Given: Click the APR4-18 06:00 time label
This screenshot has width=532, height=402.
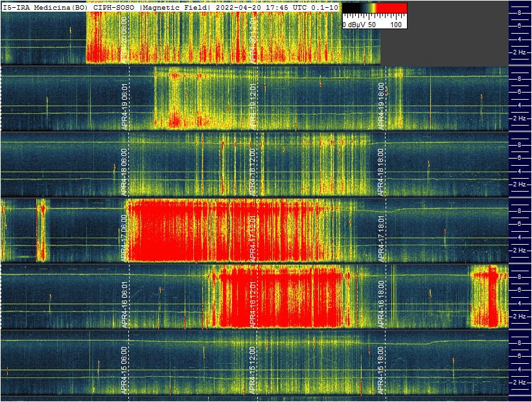Looking at the screenshot, I should [x=123, y=172].
